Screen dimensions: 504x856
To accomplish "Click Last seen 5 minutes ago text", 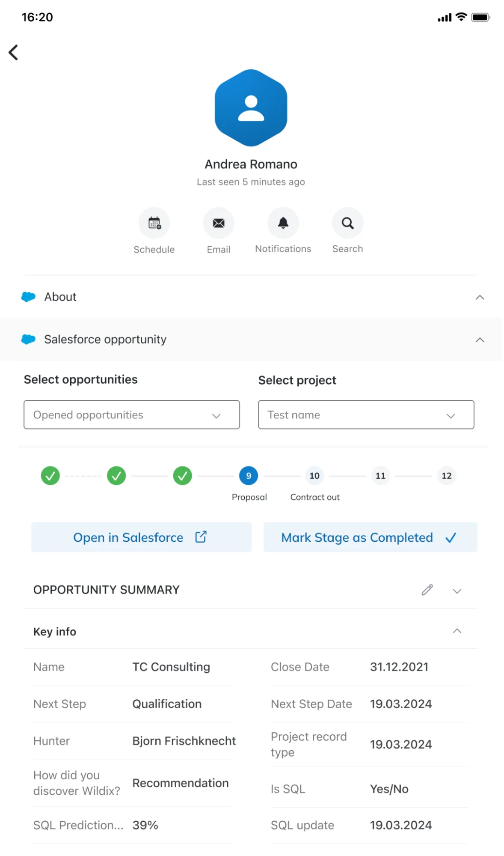I will [251, 182].
